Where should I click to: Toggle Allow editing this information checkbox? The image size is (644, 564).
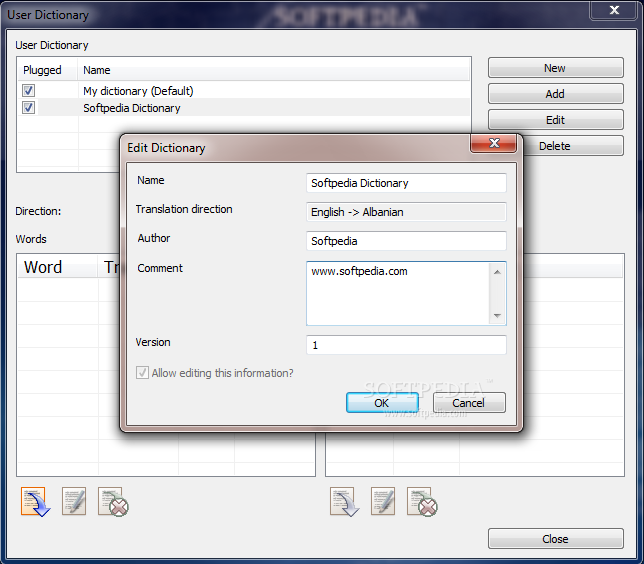click(x=142, y=373)
